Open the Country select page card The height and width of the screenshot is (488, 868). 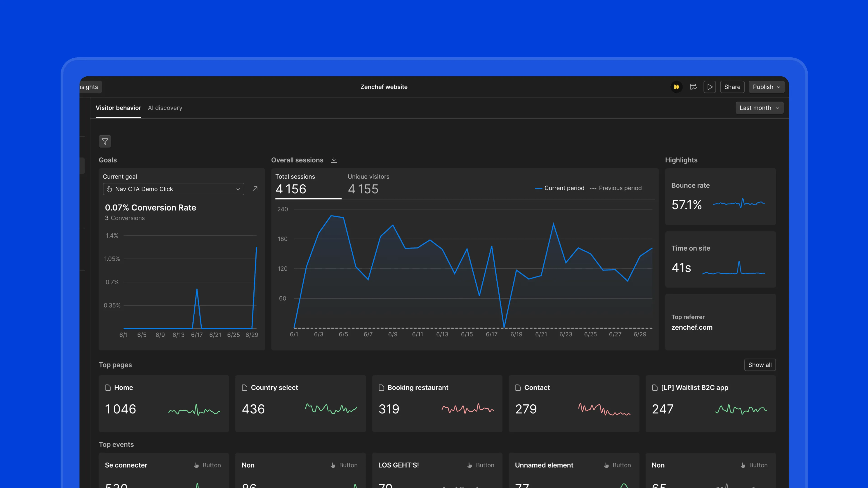click(x=301, y=404)
